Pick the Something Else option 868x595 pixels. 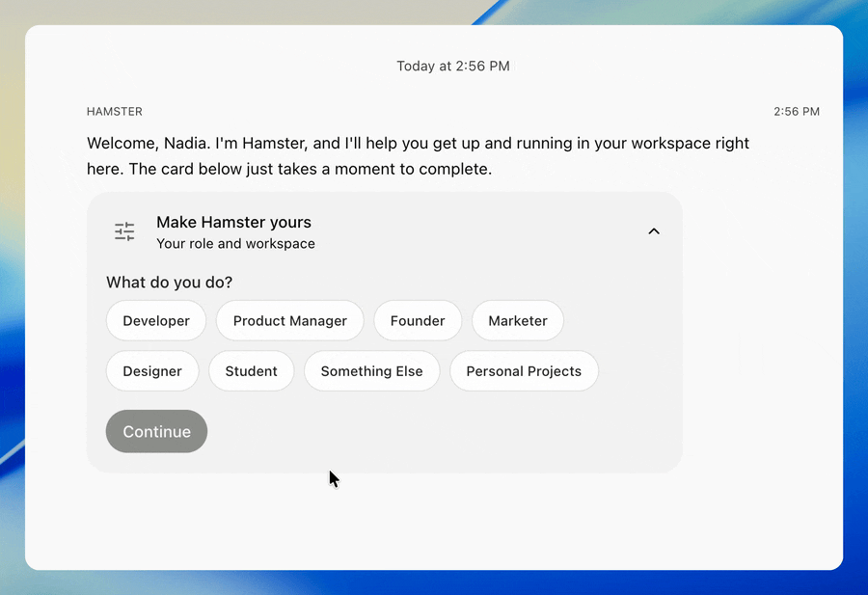point(372,371)
